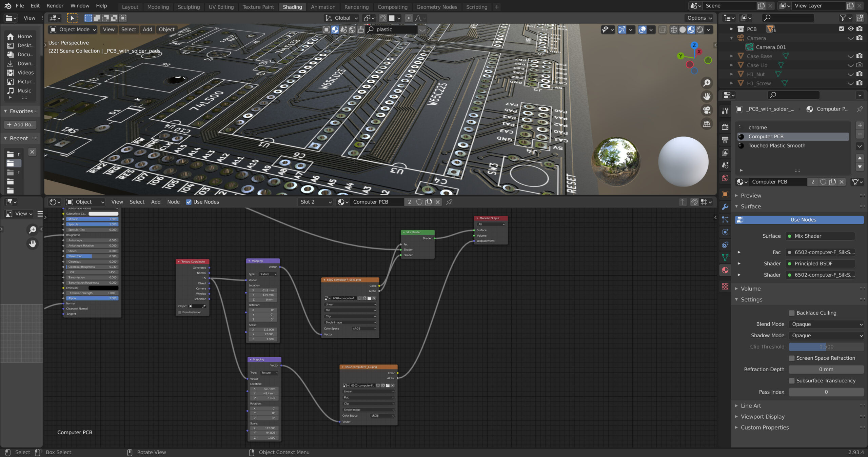
Task: Select the Touched Plastic Smooth material slot
Action: coord(776,145)
